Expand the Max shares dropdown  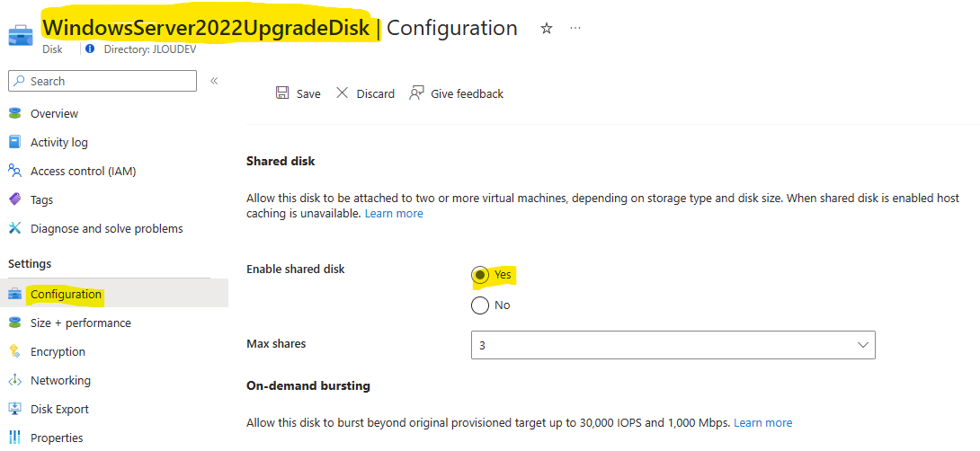coord(673,345)
